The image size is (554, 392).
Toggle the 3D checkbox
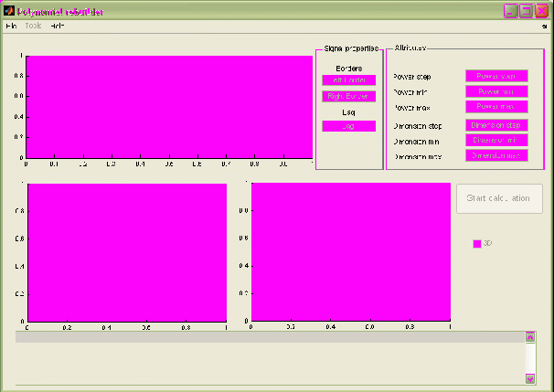click(477, 243)
